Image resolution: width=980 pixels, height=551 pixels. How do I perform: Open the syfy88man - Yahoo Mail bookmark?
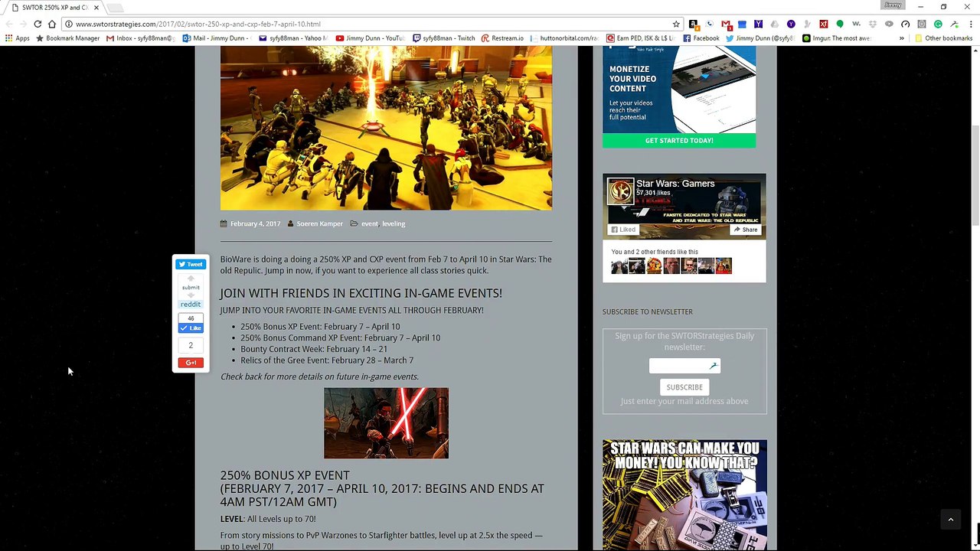point(294,38)
